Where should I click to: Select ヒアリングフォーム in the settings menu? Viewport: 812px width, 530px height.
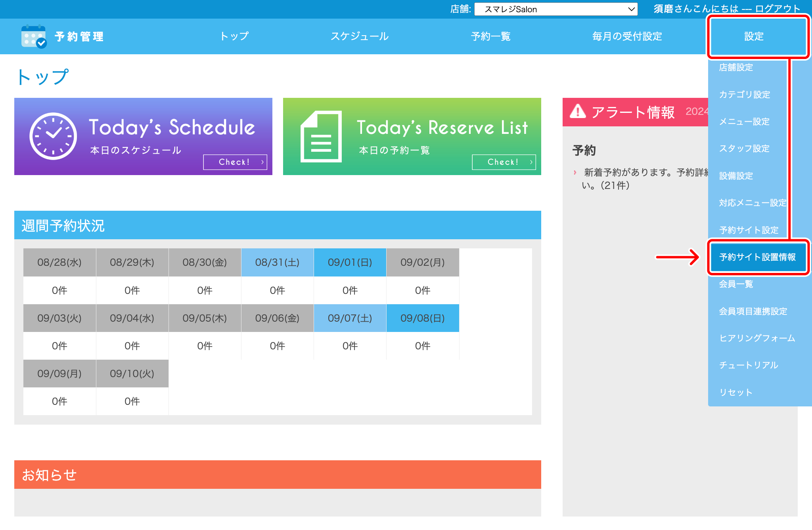coord(757,338)
